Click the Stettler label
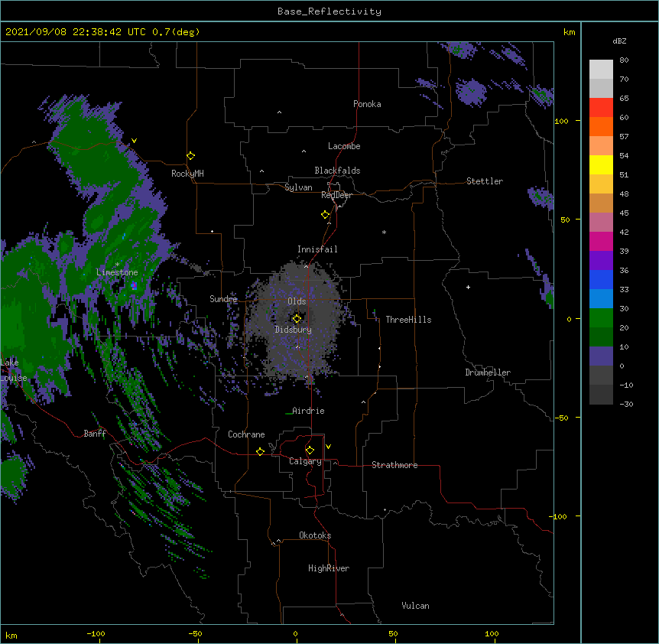This screenshot has width=659, height=644. [x=485, y=181]
